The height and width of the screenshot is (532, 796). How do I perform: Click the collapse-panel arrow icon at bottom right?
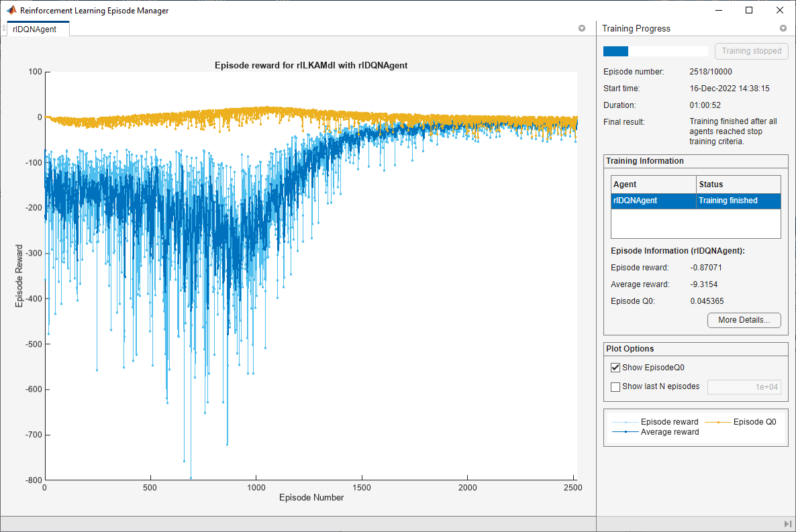tap(787, 523)
